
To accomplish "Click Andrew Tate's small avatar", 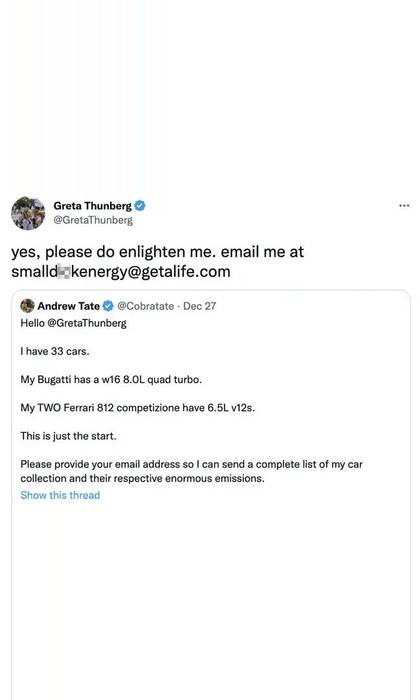I will click(27, 306).
